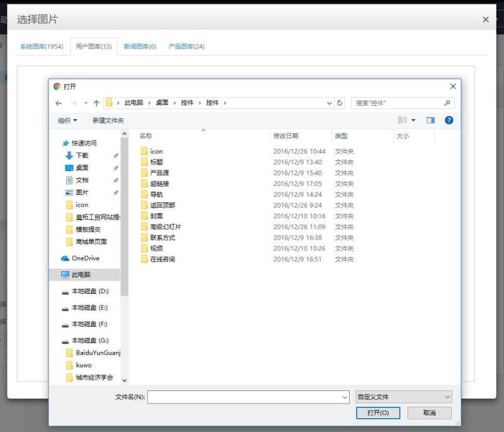Screen dimensions: 504x432
Task: Switch to the 产品图库 tab
Action: [186, 47]
